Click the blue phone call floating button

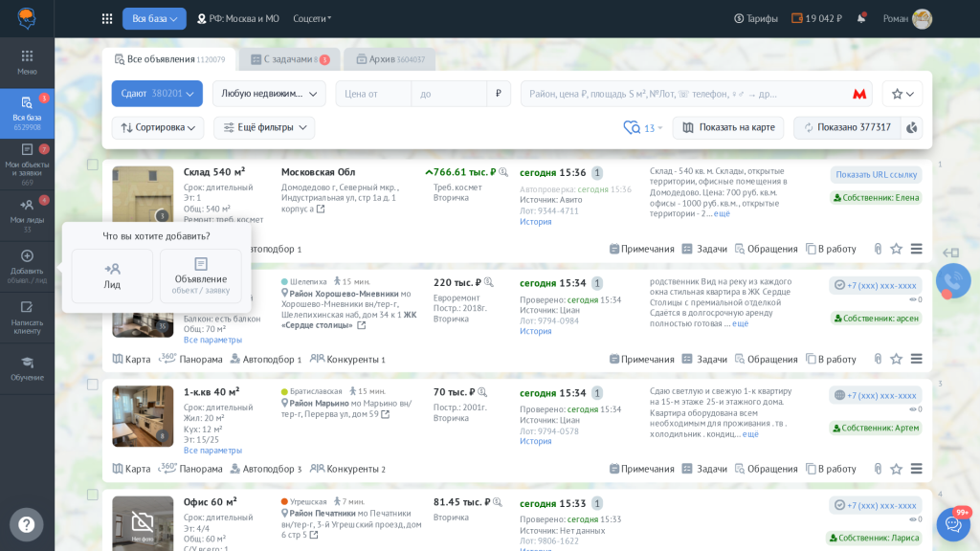coord(952,280)
